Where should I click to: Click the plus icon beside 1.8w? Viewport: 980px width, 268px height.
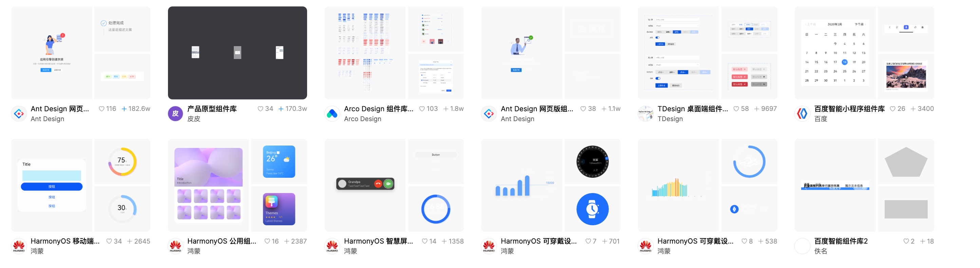pos(446,109)
